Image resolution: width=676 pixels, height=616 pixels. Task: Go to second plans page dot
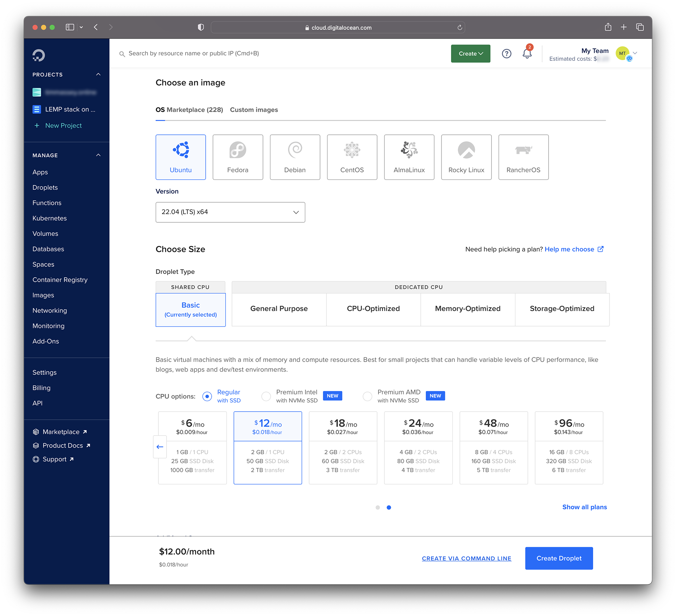[389, 507]
